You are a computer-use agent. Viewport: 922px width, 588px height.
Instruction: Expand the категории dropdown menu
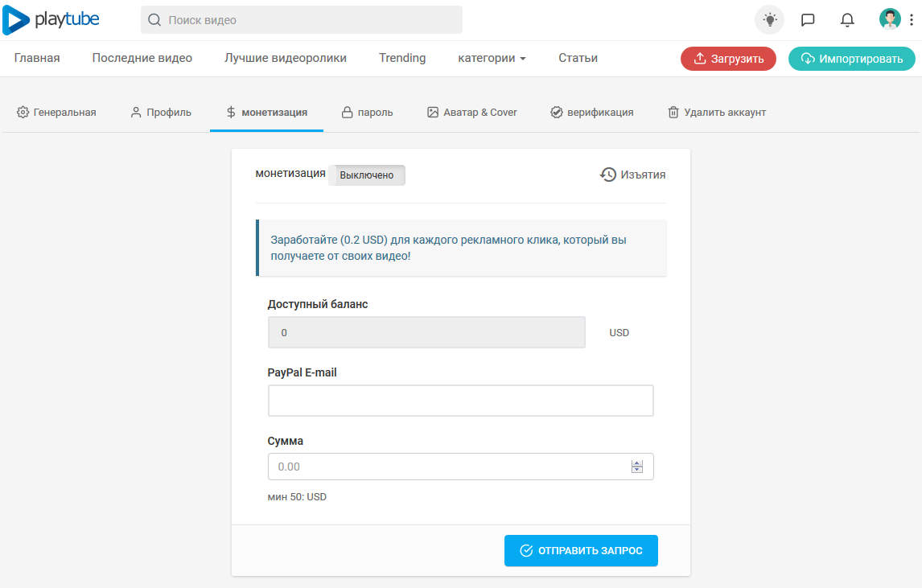pos(492,58)
